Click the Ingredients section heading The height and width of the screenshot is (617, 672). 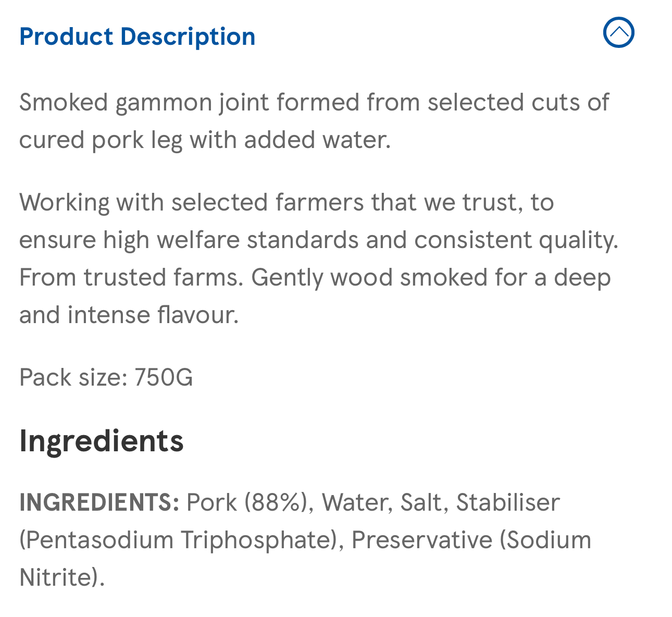[x=102, y=441]
